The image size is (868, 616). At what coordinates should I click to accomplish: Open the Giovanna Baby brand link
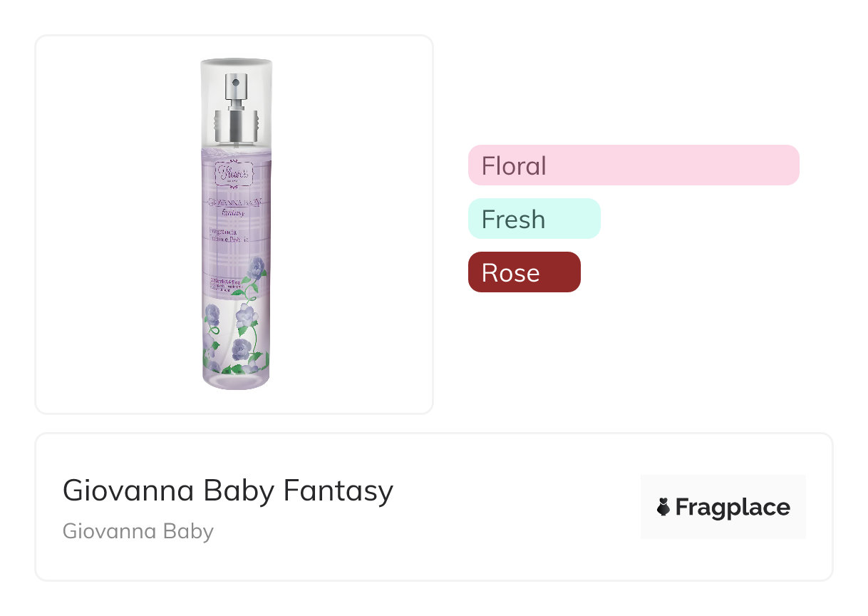coord(138,531)
